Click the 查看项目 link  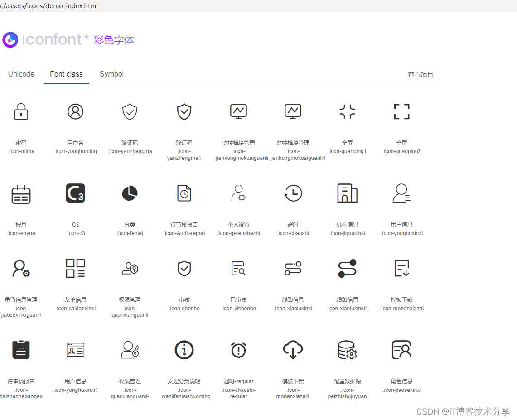click(x=420, y=75)
